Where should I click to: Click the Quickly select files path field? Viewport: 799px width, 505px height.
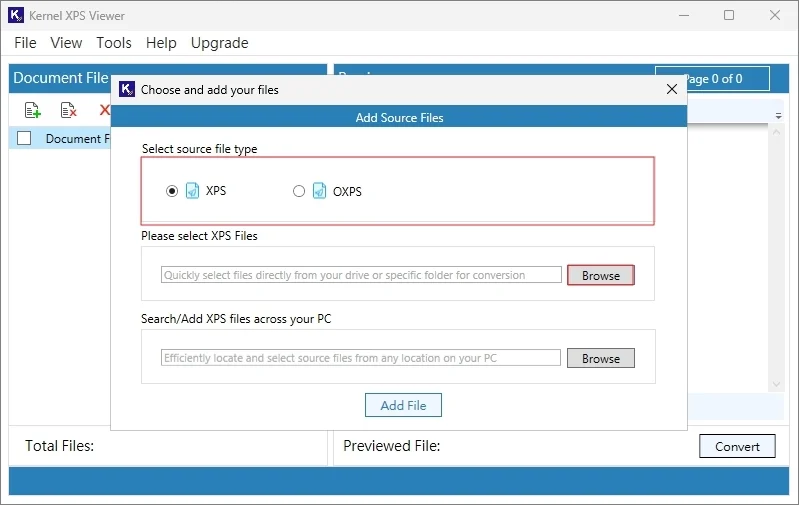(361, 275)
